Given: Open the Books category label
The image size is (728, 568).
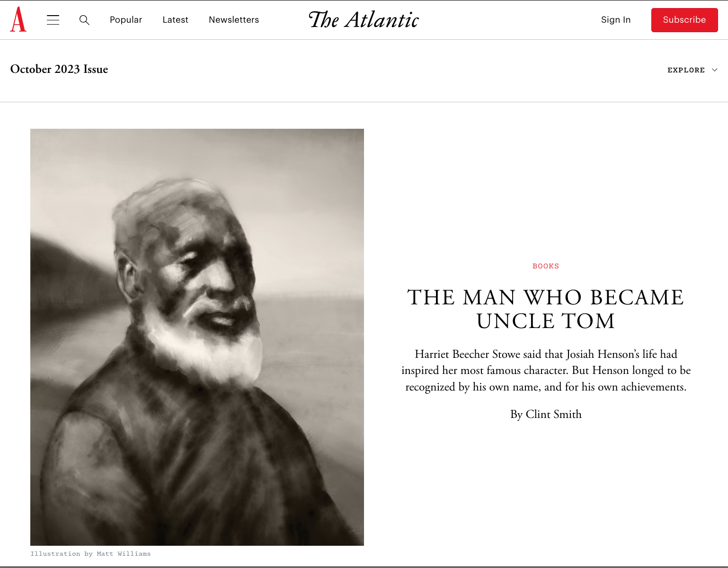Looking at the screenshot, I should [546, 266].
